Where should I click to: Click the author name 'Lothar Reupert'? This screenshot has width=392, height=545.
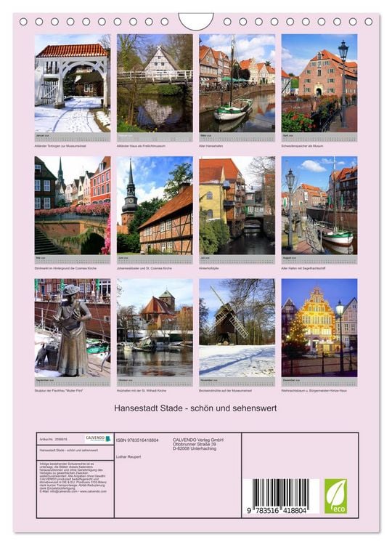[x=128, y=457]
